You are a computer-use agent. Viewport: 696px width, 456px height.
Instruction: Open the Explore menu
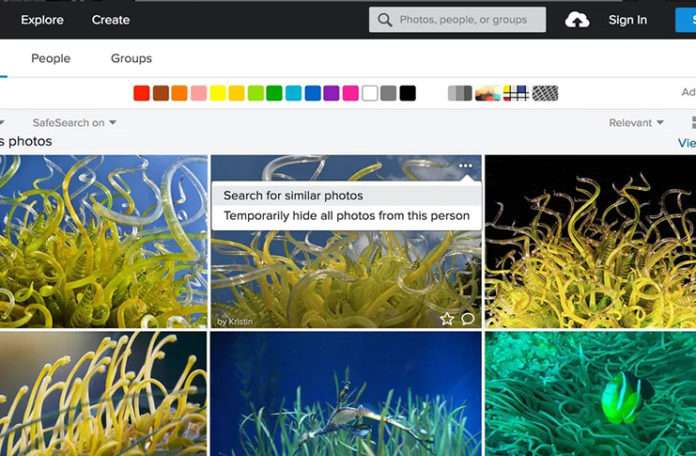tap(42, 20)
